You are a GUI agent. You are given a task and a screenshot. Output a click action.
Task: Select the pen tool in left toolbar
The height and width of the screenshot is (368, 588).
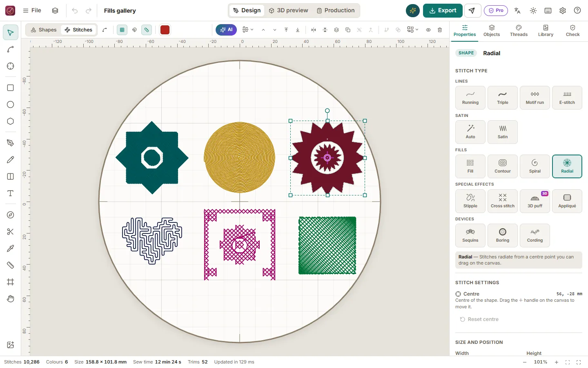click(11, 143)
